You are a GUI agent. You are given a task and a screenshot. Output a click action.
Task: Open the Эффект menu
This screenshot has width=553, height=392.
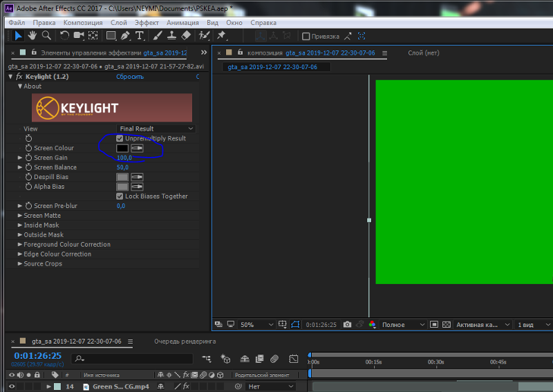coord(147,23)
